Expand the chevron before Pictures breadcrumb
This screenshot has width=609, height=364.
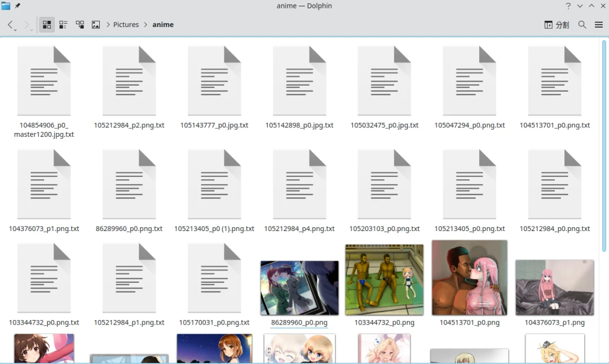pyautogui.click(x=108, y=25)
